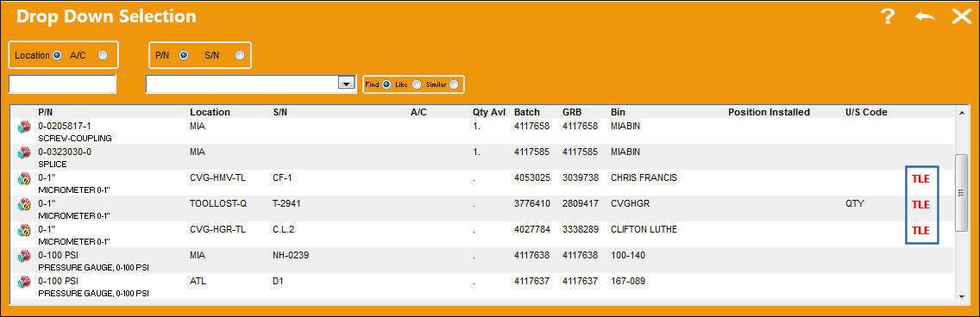Click serial number T-2941
The width and height of the screenshot is (980, 317).
(x=287, y=203)
